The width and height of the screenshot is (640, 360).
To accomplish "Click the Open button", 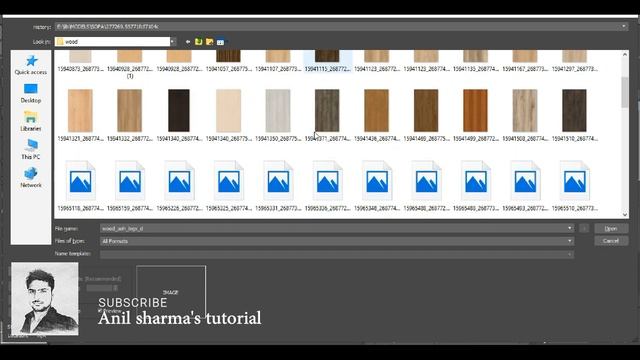I will (611, 229).
